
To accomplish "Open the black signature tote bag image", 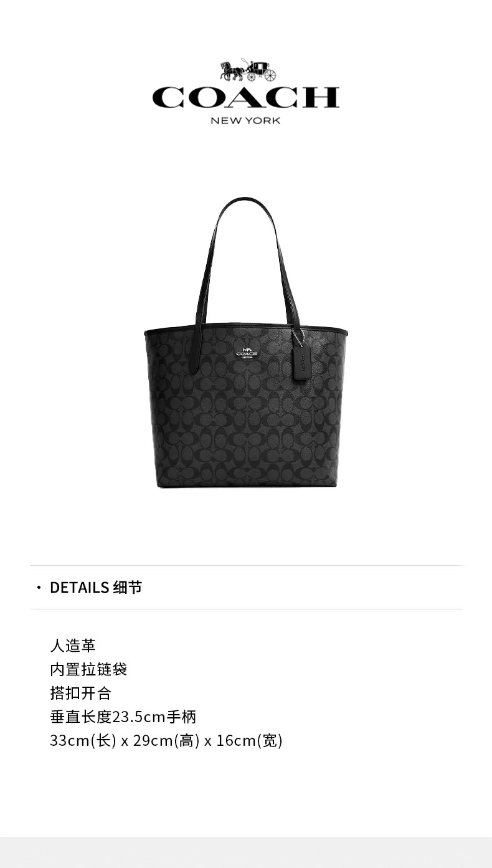I will pos(246,343).
